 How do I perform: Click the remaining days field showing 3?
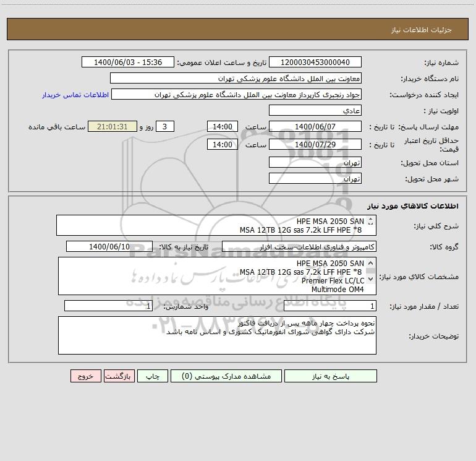tap(165, 126)
